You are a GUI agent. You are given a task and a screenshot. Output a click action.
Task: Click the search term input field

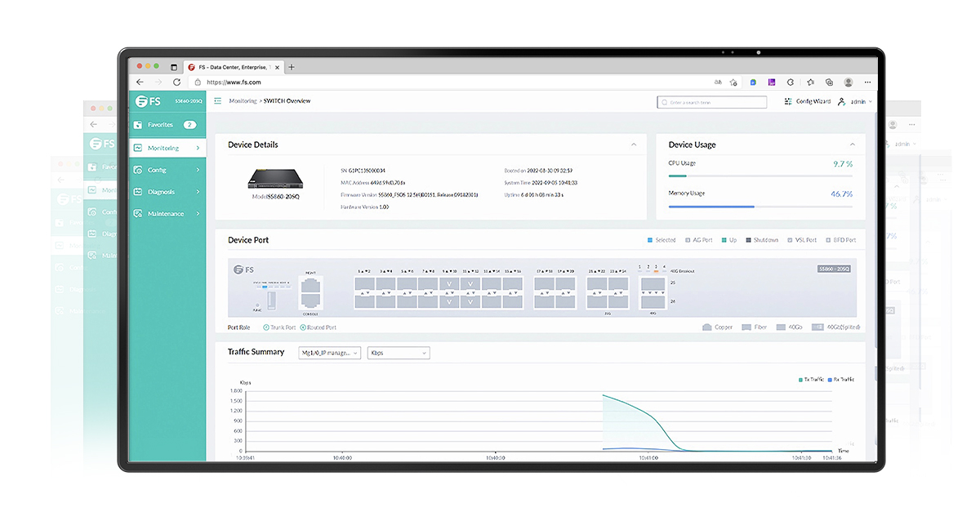tap(712, 102)
